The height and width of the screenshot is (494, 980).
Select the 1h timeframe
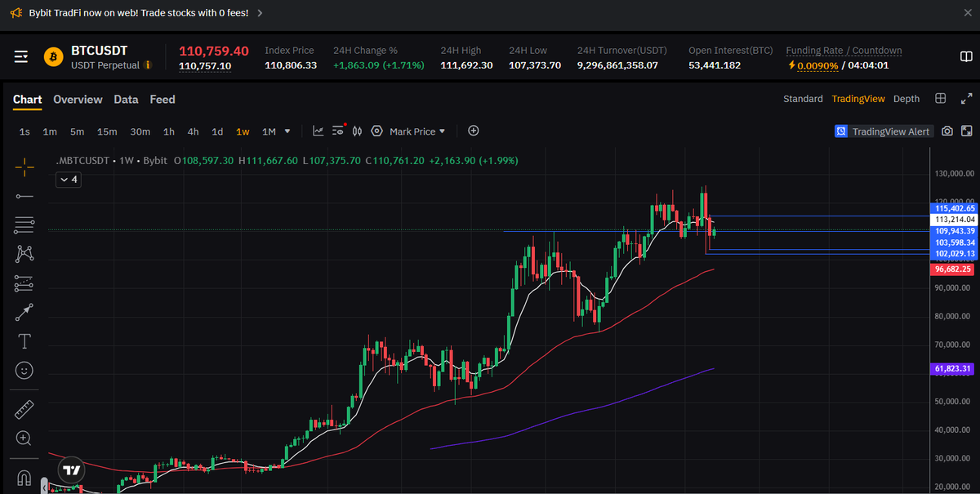click(169, 131)
